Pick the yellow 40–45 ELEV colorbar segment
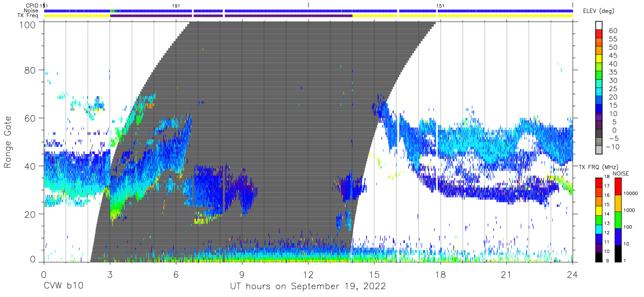Viewport: 644px width, 297px height. 598,59
